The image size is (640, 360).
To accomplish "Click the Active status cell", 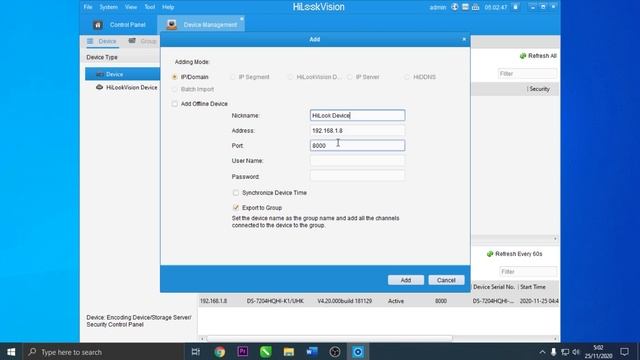I will pos(396,301).
